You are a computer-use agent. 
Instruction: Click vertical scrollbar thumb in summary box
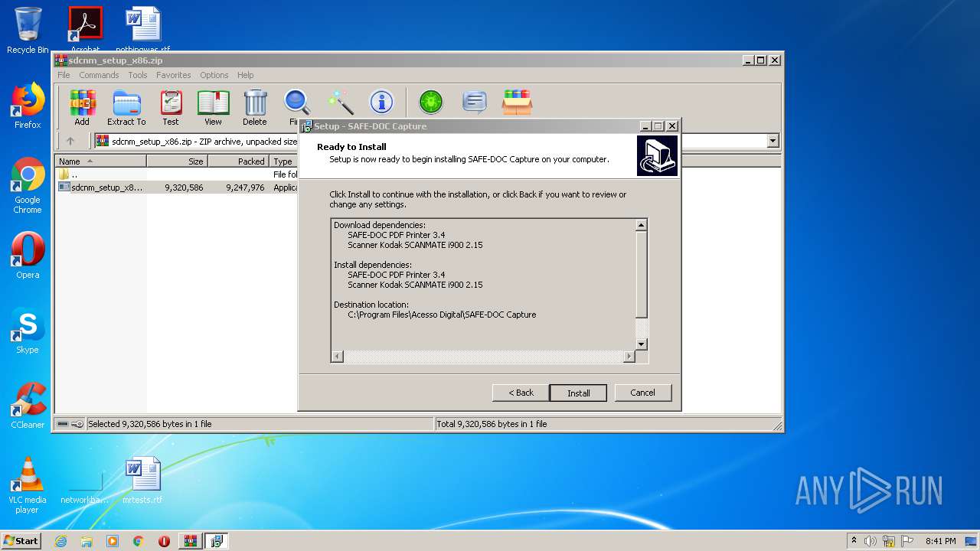point(642,275)
